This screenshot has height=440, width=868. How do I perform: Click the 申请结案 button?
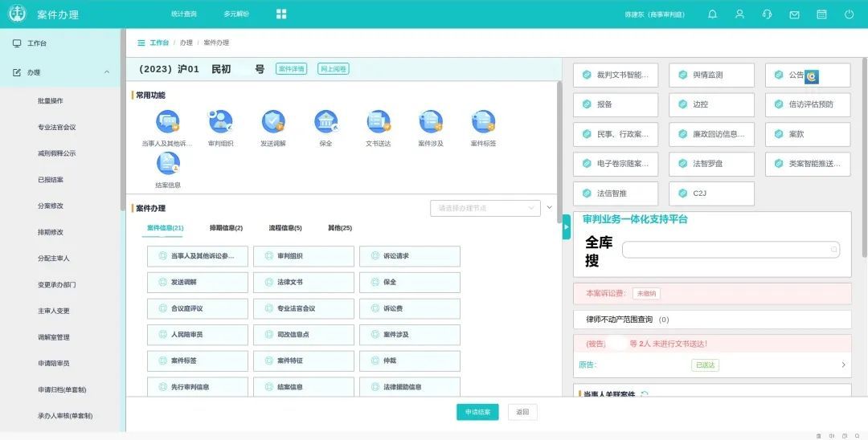click(x=477, y=412)
